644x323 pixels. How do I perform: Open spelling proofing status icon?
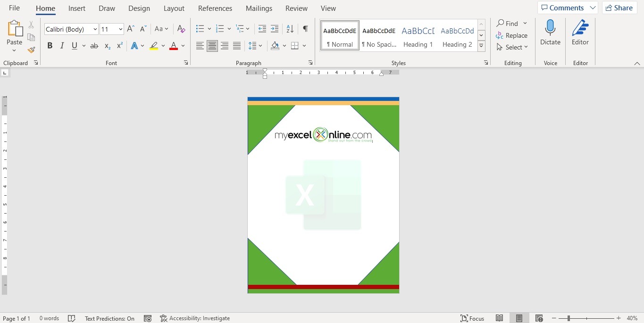coord(72,318)
